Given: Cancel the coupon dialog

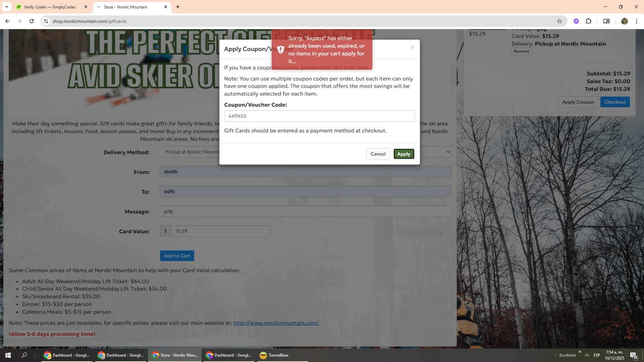Looking at the screenshot, I should click(x=378, y=154).
